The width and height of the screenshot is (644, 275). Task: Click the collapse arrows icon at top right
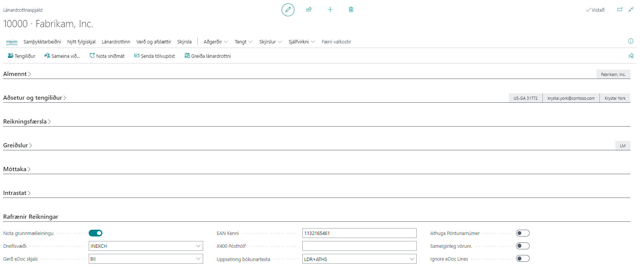(x=631, y=9)
